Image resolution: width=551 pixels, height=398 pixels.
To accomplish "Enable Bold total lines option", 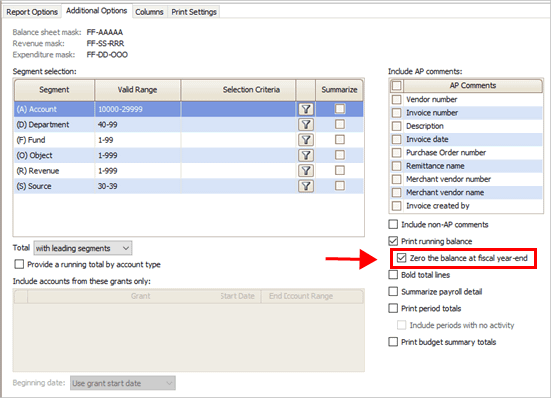I will [393, 275].
